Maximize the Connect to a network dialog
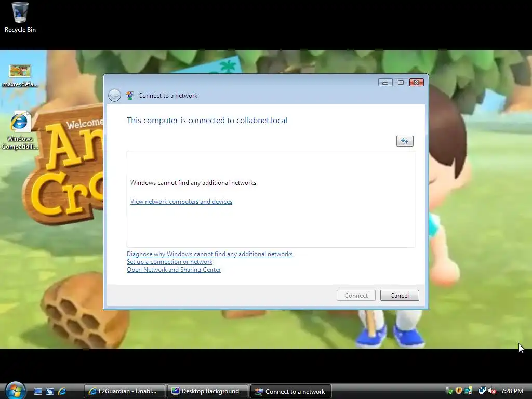532x399 pixels. pyautogui.click(x=401, y=83)
